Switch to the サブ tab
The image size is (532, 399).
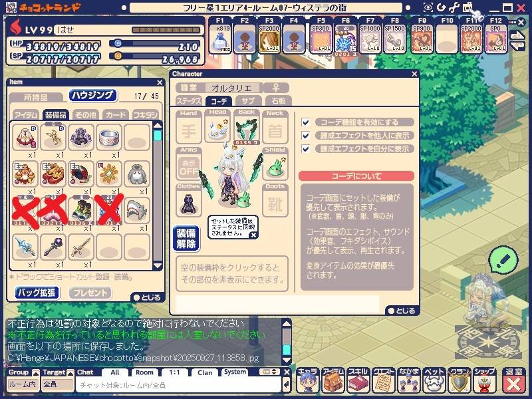[x=248, y=101]
